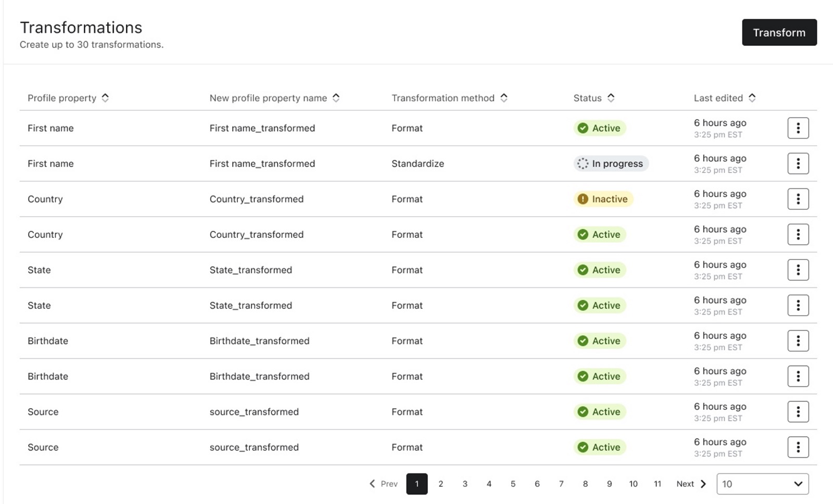The width and height of the screenshot is (833, 504).
Task: Click the In progress status pill
Action: click(x=611, y=163)
